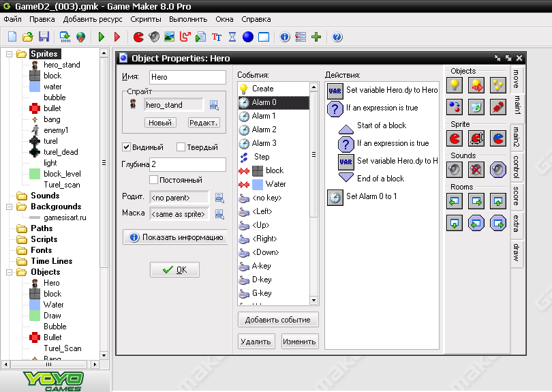This screenshot has height=392, width=552.
Task: Switch to the control actions tab
Action: pos(516,167)
